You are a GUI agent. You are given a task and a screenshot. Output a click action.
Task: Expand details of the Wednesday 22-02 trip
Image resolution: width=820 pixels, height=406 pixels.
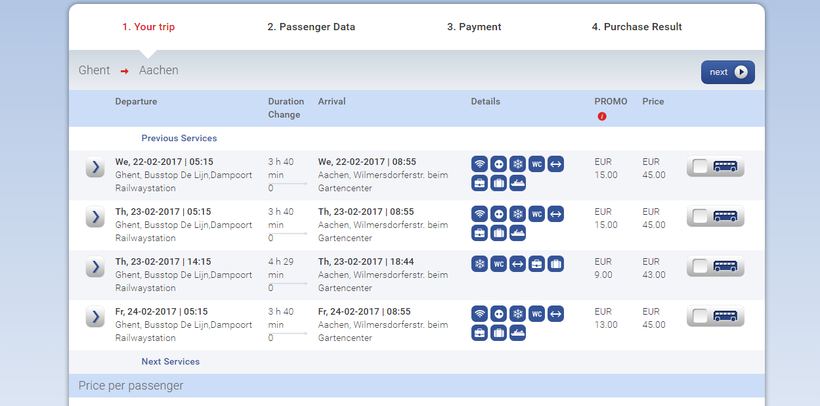tap(95, 167)
